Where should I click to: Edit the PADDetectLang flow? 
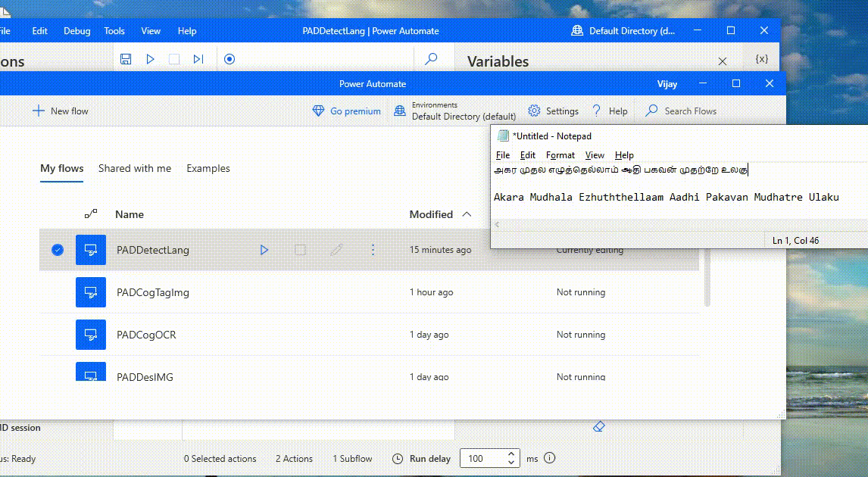point(336,250)
